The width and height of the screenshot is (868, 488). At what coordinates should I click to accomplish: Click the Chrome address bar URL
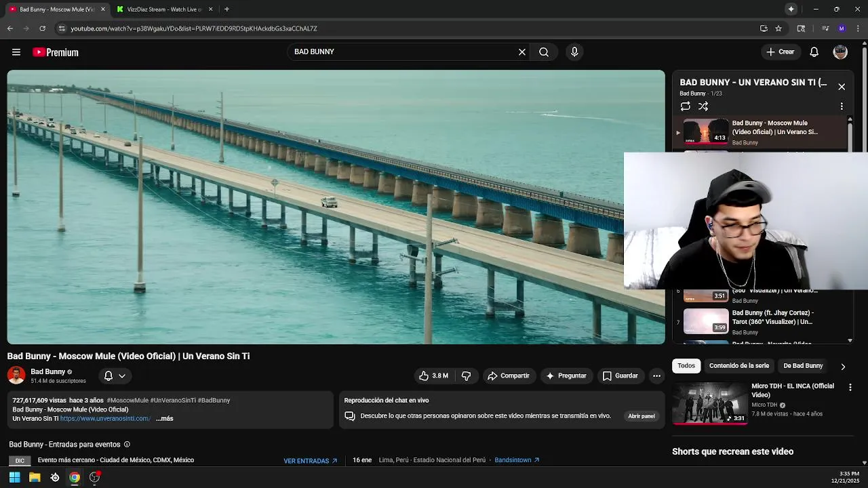pyautogui.click(x=194, y=28)
